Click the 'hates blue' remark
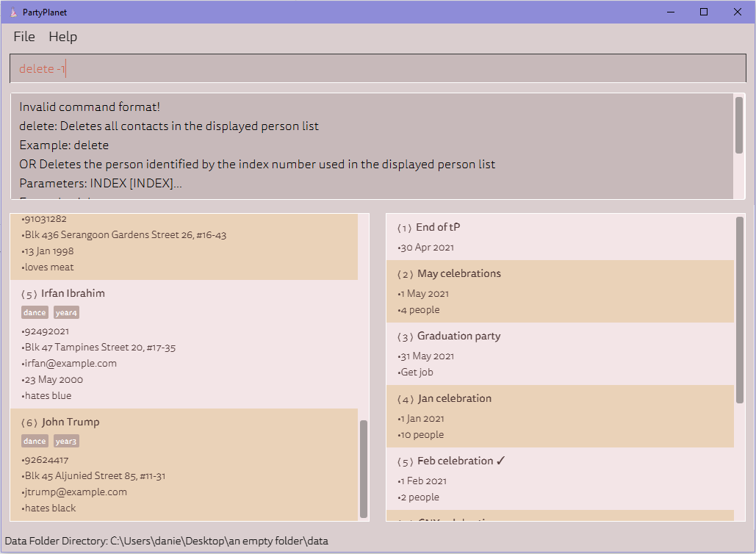756x554 pixels. (x=46, y=395)
